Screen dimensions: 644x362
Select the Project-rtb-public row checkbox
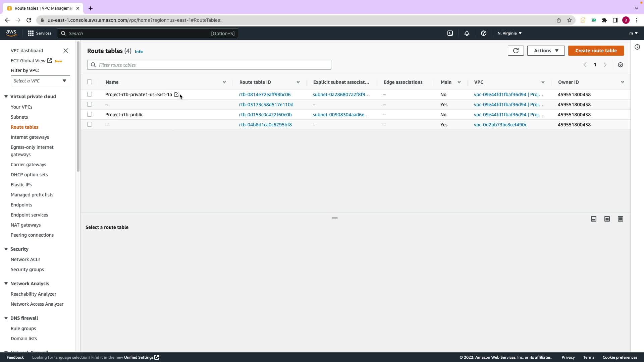coord(90,114)
